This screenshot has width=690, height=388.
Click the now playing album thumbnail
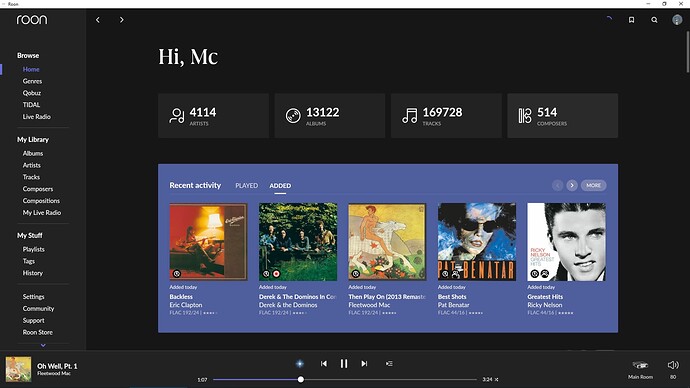(18, 369)
